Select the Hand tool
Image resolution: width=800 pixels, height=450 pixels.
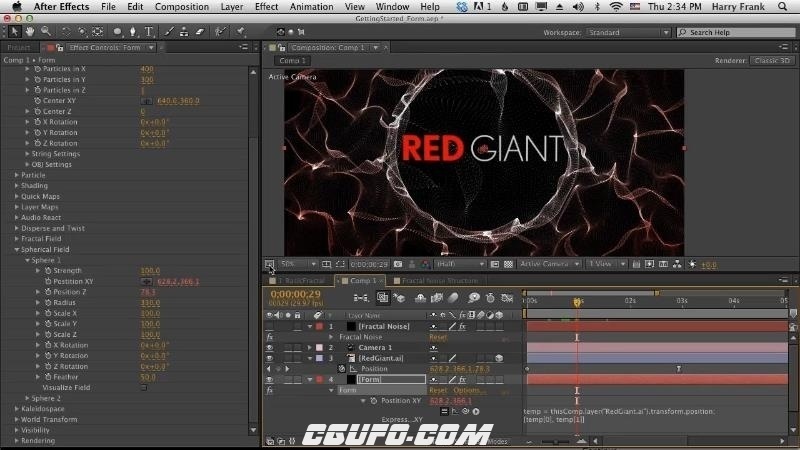pos(30,32)
